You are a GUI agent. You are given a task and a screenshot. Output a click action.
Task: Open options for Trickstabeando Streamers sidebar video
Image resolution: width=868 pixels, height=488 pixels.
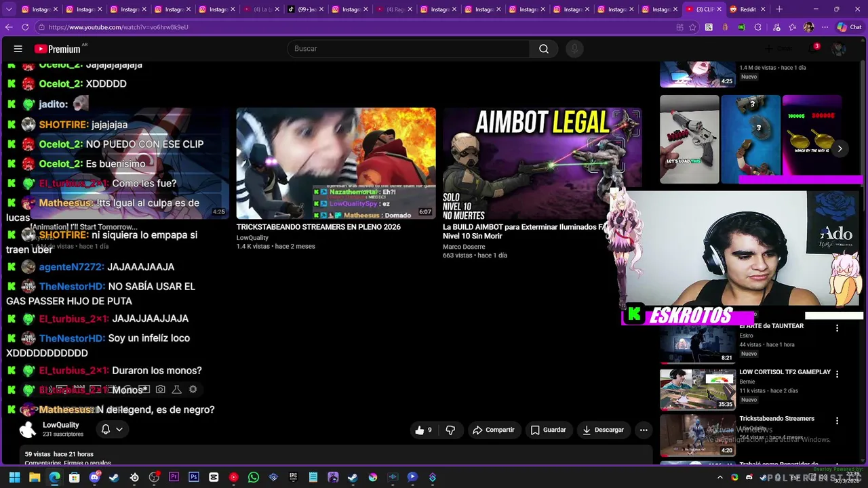(x=837, y=420)
